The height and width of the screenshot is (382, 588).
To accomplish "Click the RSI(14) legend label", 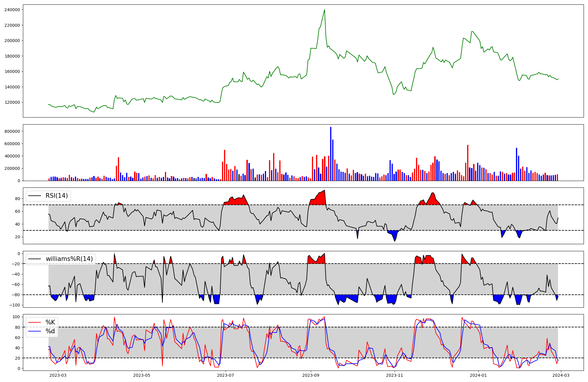I will (56, 196).
